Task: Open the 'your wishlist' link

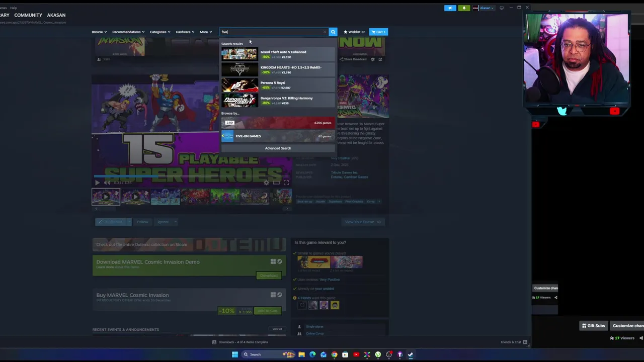Action: (x=325, y=289)
